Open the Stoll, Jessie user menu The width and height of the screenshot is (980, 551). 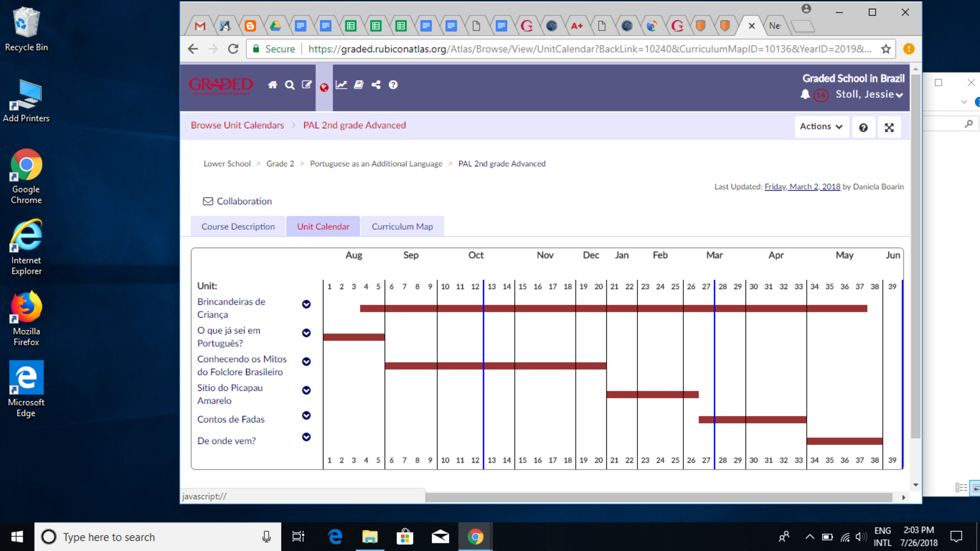(x=869, y=94)
